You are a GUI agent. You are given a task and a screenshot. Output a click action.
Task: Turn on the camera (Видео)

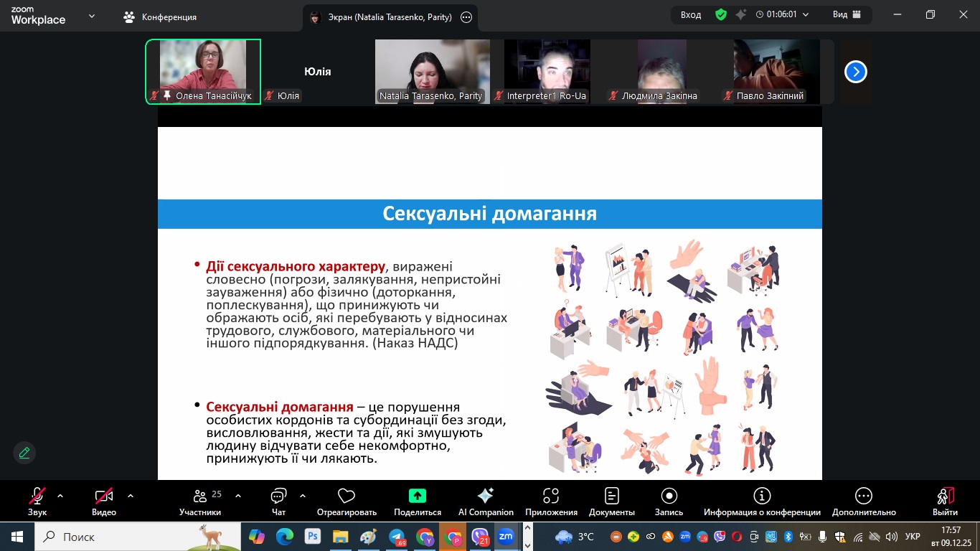[x=104, y=496]
